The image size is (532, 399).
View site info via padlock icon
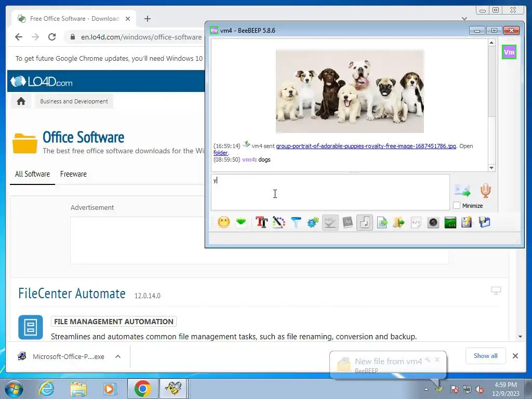[x=72, y=37]
